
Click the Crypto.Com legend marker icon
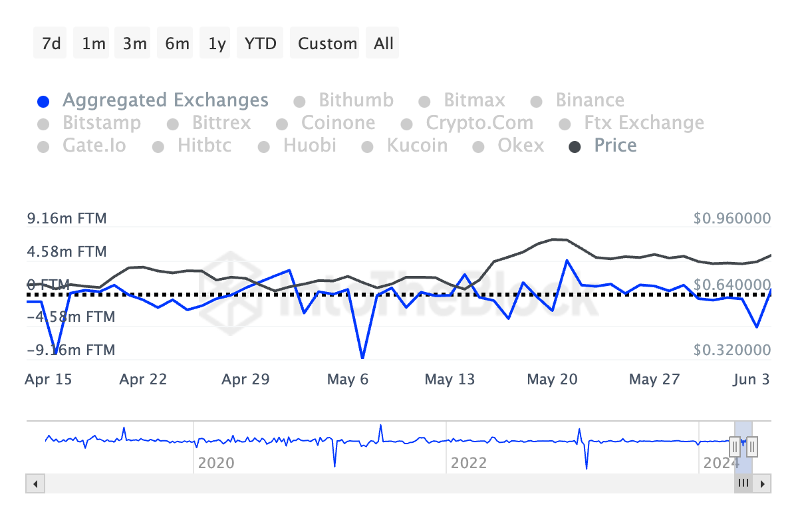(406, 124)
